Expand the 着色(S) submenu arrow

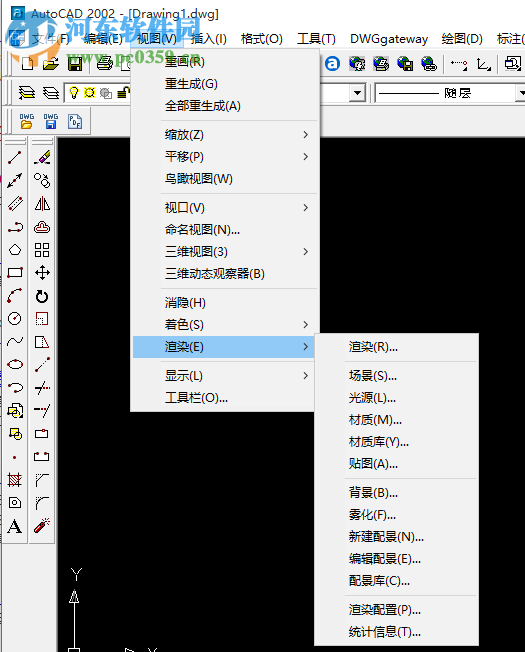pyautogui.click(x=306, y=324)
